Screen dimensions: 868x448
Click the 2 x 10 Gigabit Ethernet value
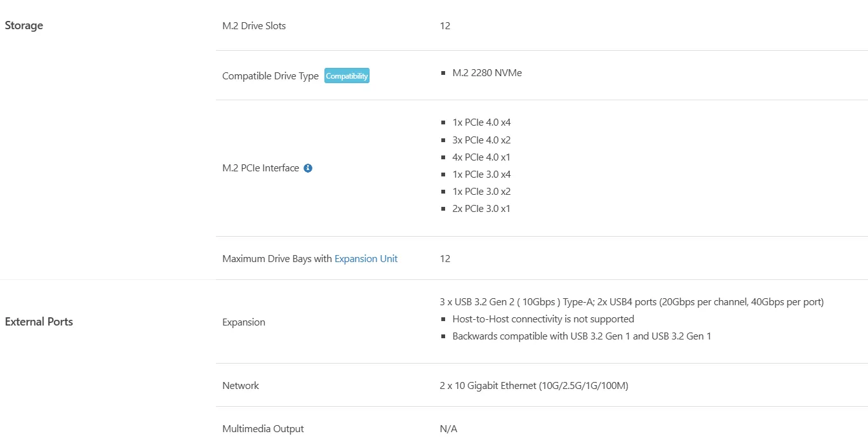[534, 385]
